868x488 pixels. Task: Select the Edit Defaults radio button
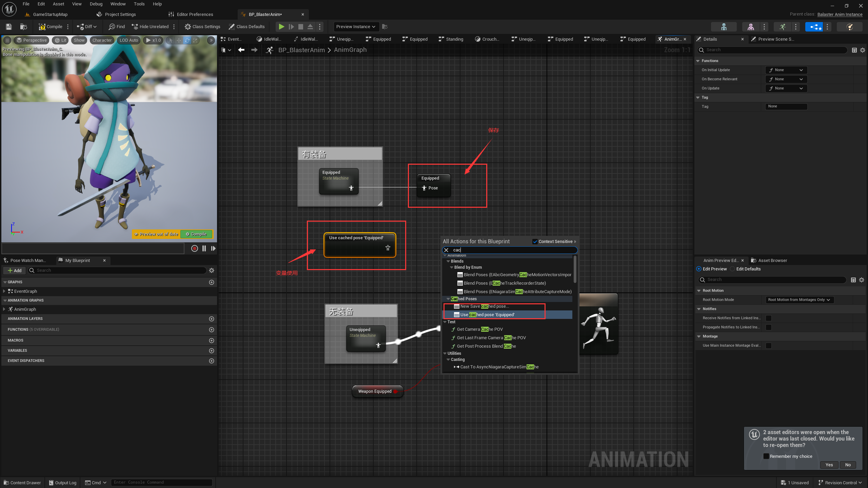[732, 269]
